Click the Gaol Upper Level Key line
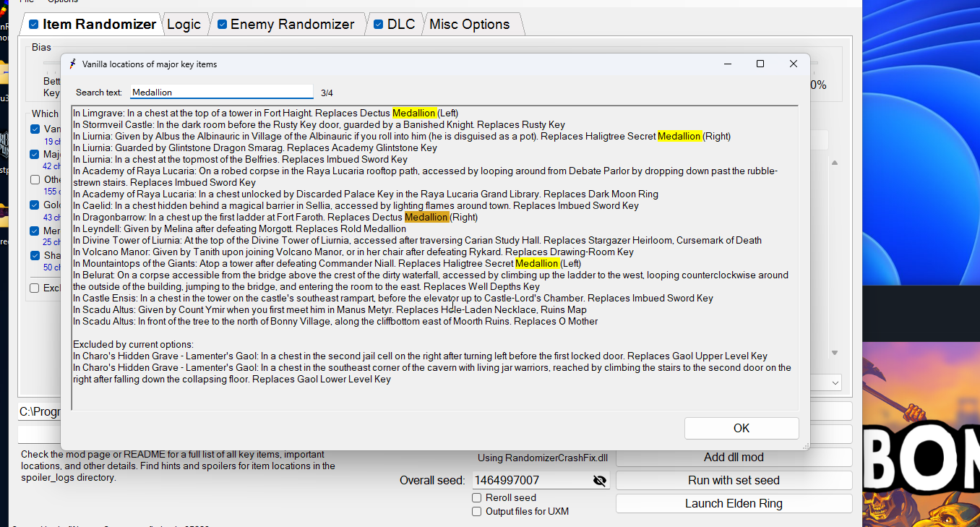Viewport: 980px width, 527px height. (420, 356)
